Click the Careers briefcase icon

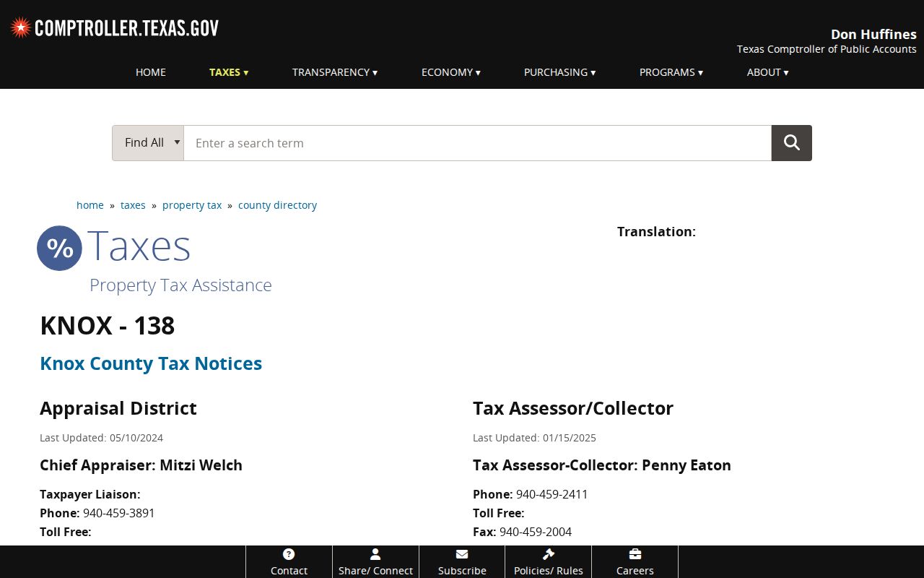click(635, 554)
